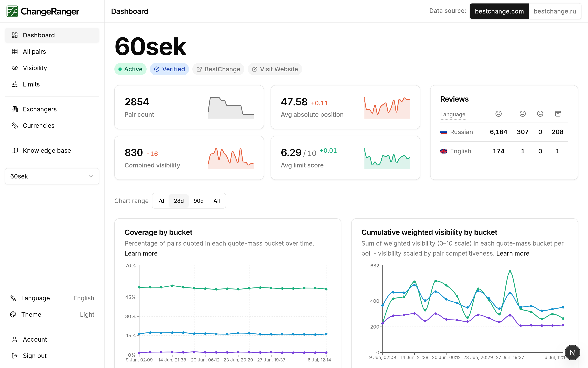Click the 60sek page heading
Image resolution: width=588 pixels, height=368 pixels.
150,46
